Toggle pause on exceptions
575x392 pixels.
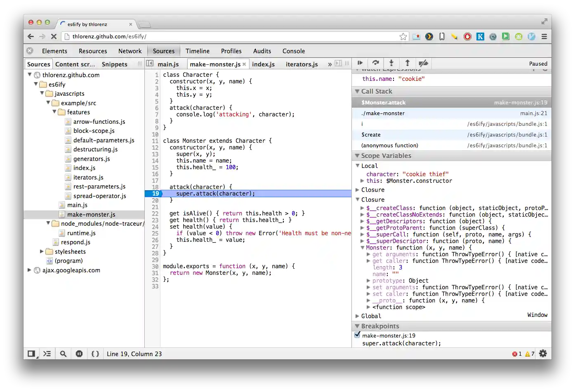tap(79, 354)
